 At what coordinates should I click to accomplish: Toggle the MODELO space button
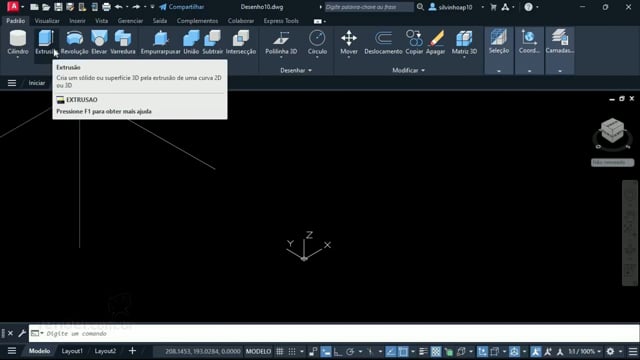[x=258, y=351]
